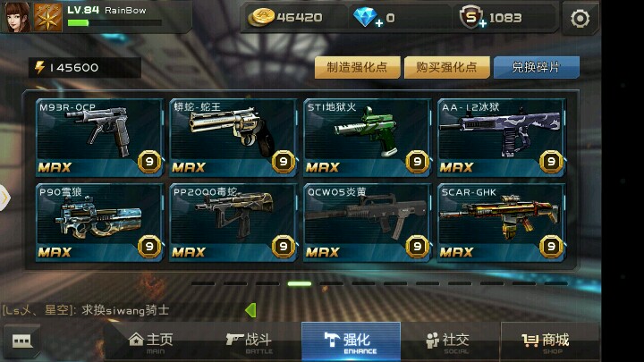Click the gold coin currency icon
This screenshot has height=362, width=644.
261,17
